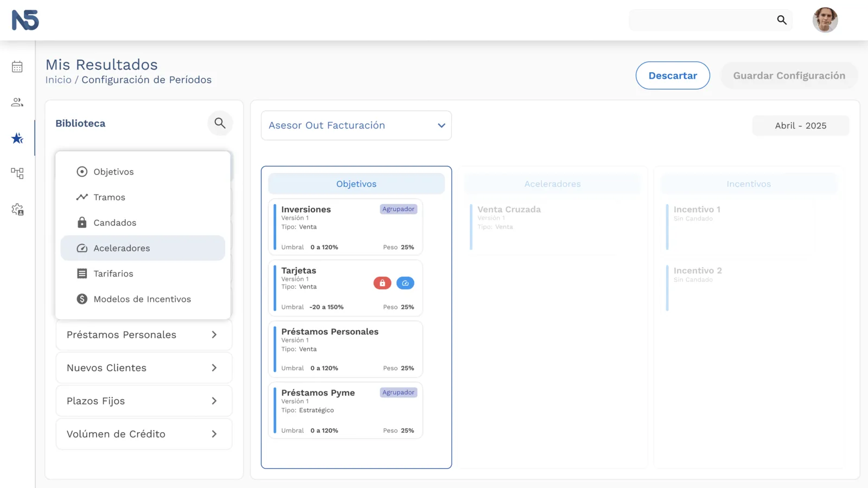
Task: Open the settings gear sidebar icon
Action: [17, 210]
